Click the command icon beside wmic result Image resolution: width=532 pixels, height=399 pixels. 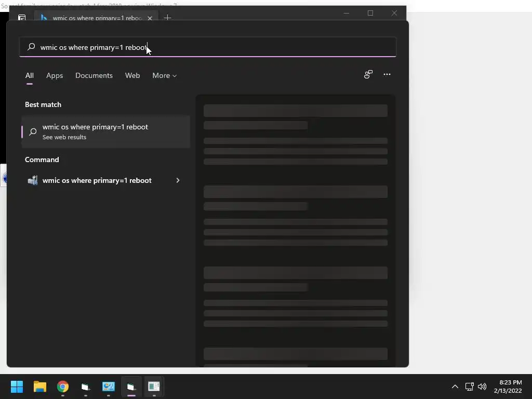33,180
